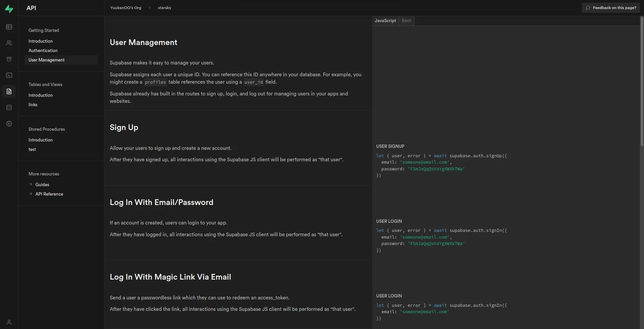Open the Storage section
Screen dimensions: 644x329
tap(9, 59)
